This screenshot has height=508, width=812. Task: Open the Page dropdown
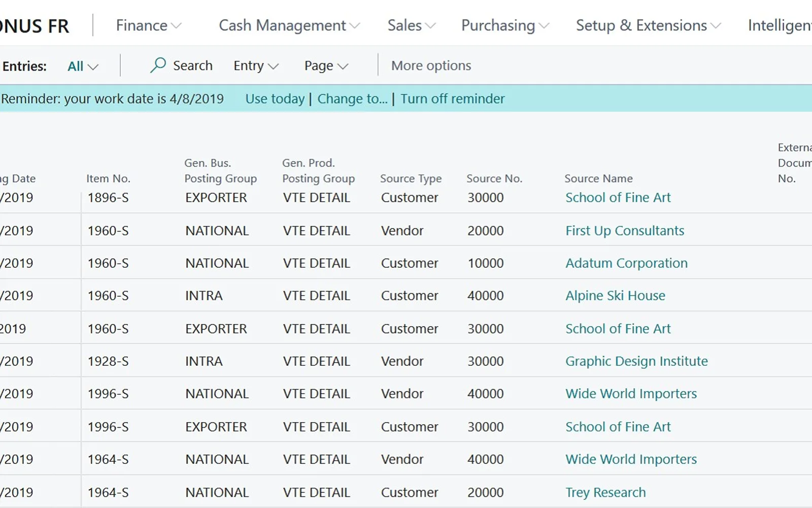[326, 66]
